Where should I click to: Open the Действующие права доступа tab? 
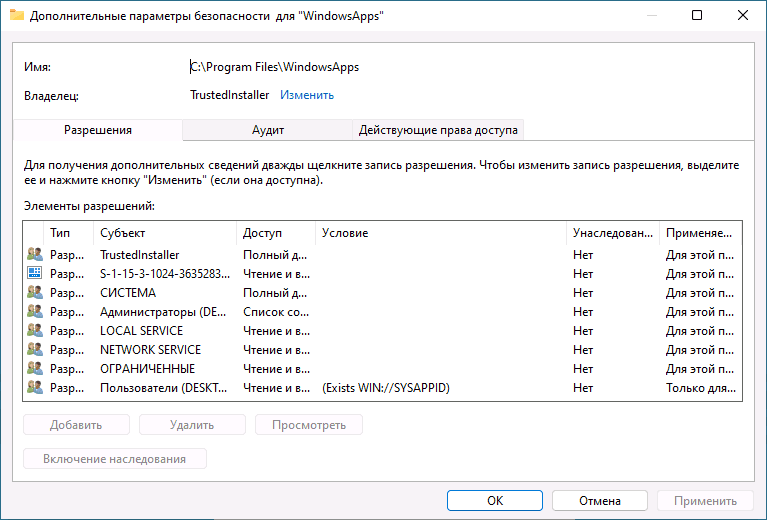pyautogui.click(x=438, y=130)
